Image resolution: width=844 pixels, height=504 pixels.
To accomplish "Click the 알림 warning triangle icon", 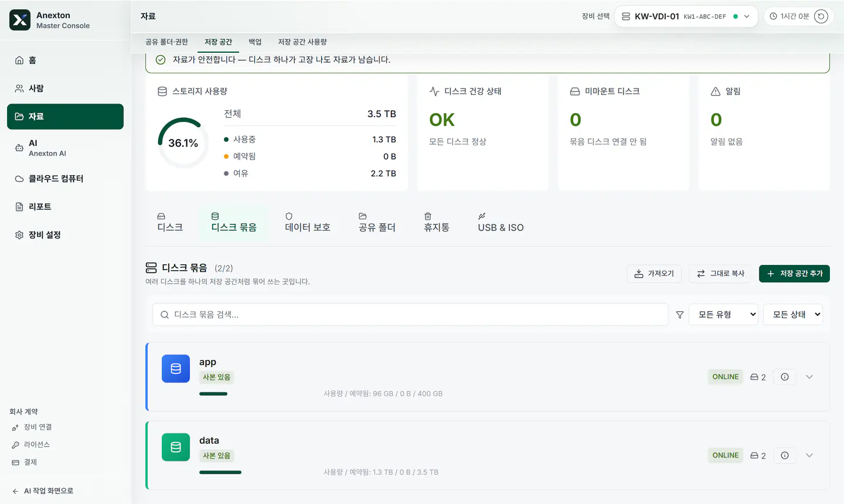I will point(716,91).
